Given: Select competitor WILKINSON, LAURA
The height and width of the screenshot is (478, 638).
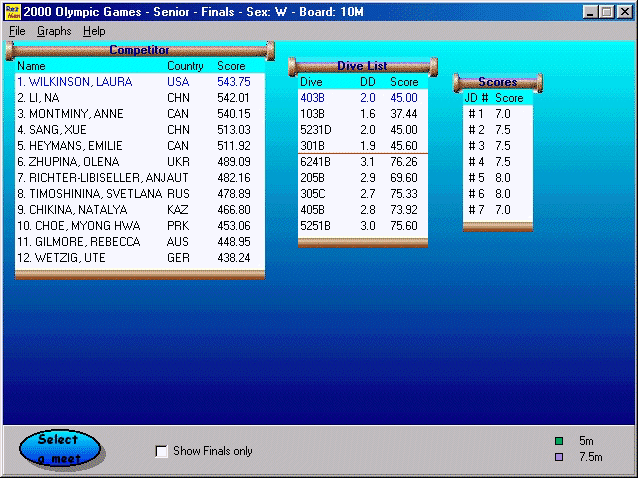Looking at the screenshot, I should point(140,82).
